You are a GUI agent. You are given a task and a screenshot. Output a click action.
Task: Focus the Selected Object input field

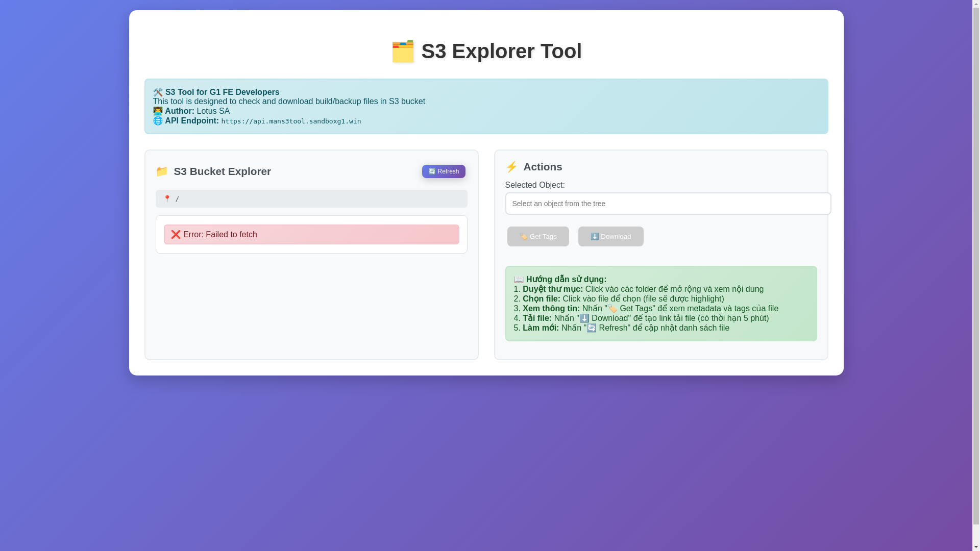click(x=668, y=204)
